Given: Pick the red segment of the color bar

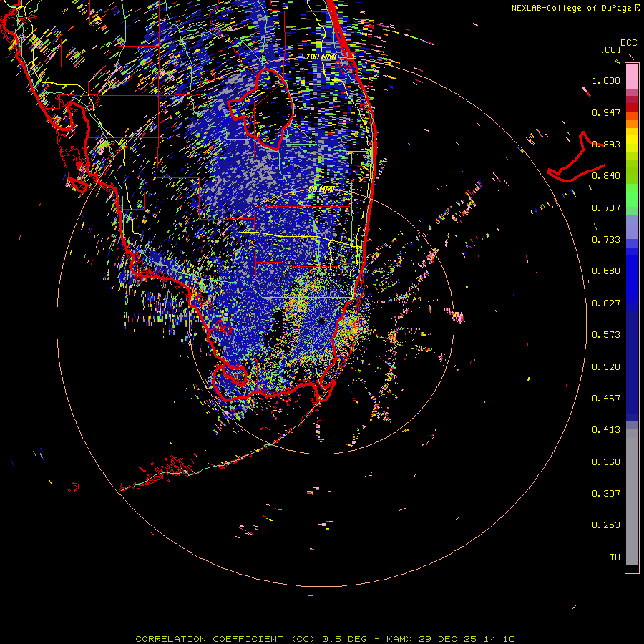Looking at the screenshot, I should click(632, 107).
